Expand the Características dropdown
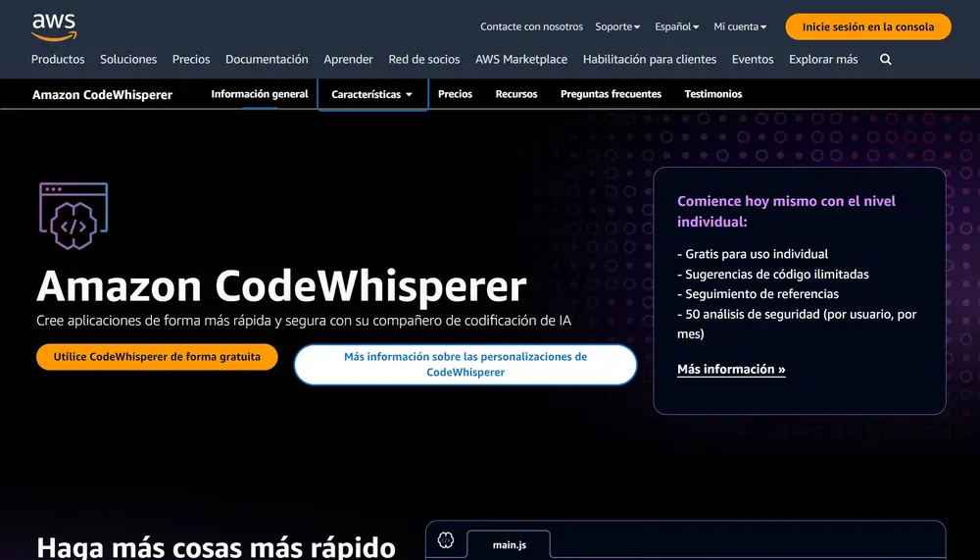980x560 pixels. click(x=372, y=94)
